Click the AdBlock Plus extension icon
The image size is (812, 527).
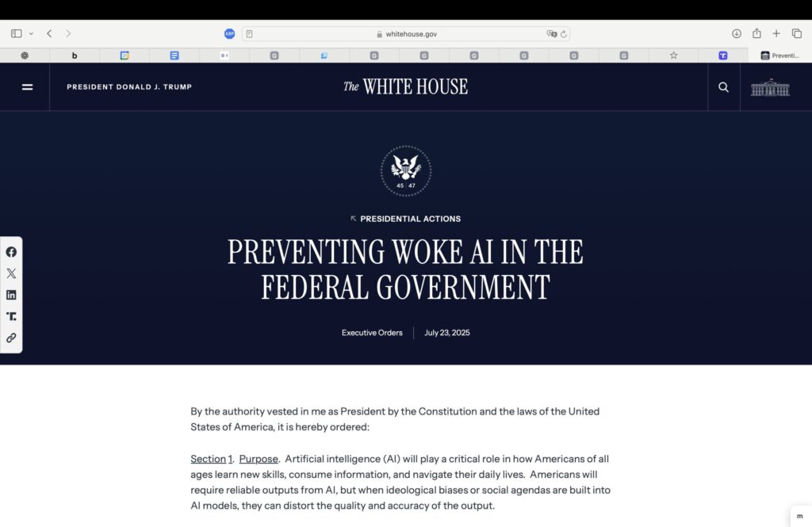[x=229, y=33]
